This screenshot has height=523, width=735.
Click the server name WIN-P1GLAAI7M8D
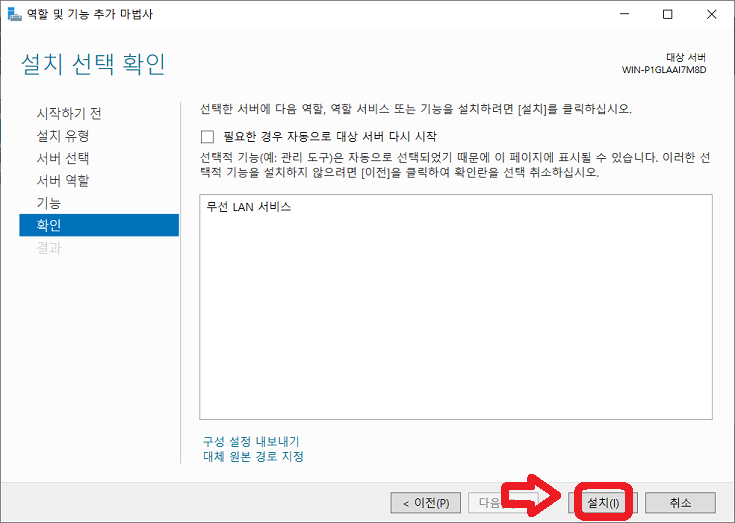coord(664,70)
